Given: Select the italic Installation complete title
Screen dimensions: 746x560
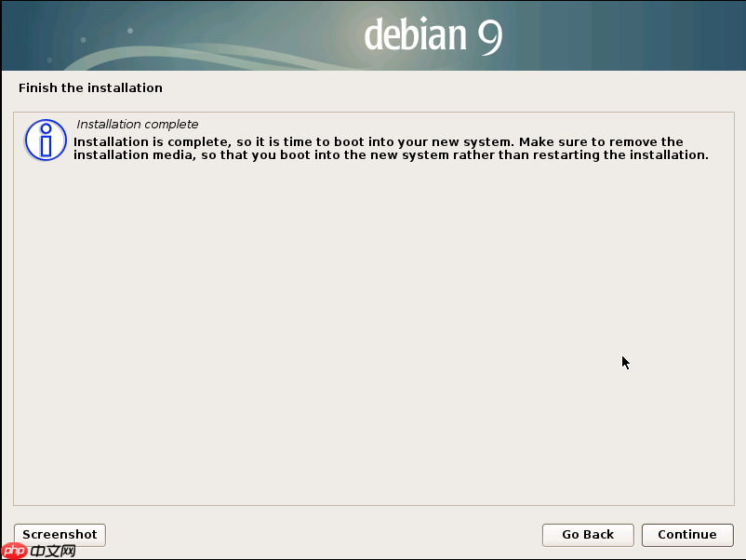Looking at the screenshot, I should click(x=137, y=124).
